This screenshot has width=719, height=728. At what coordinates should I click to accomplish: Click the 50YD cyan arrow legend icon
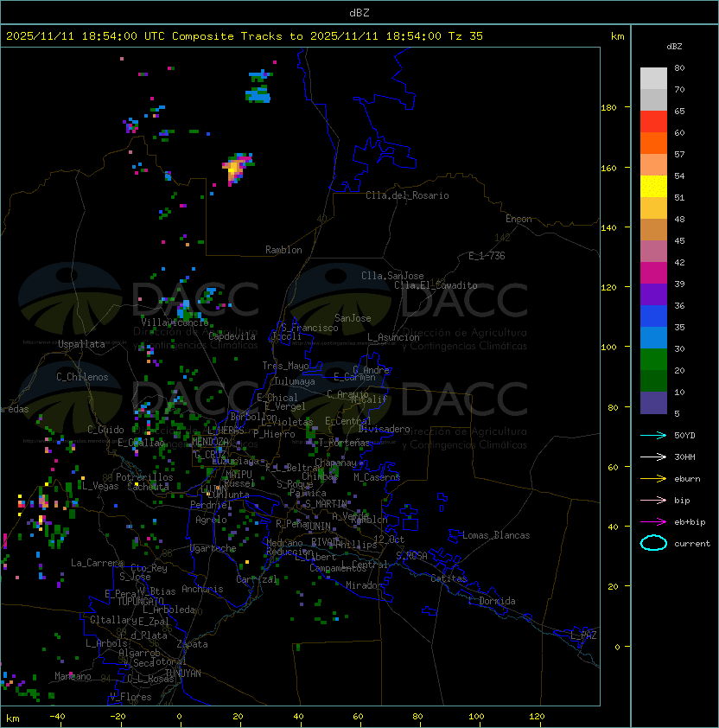click(653, 436)
